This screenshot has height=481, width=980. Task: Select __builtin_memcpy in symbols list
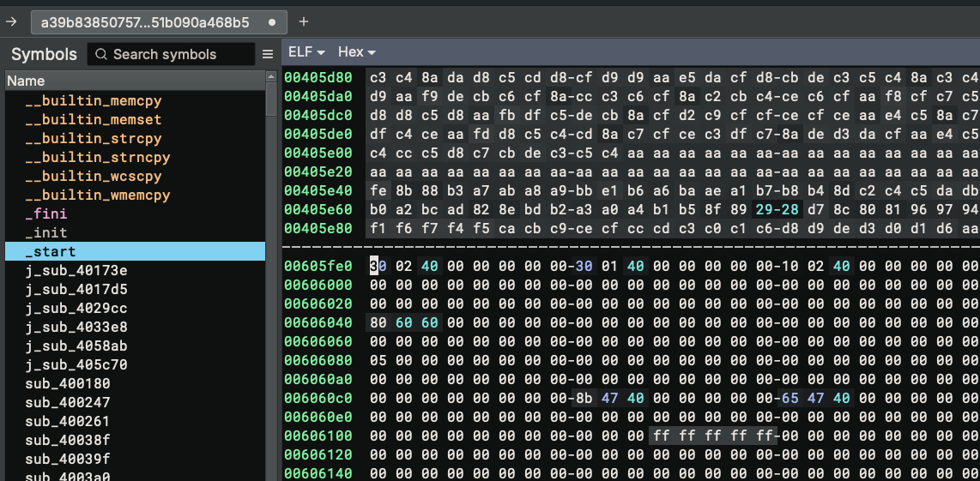(x=93, y=100)
